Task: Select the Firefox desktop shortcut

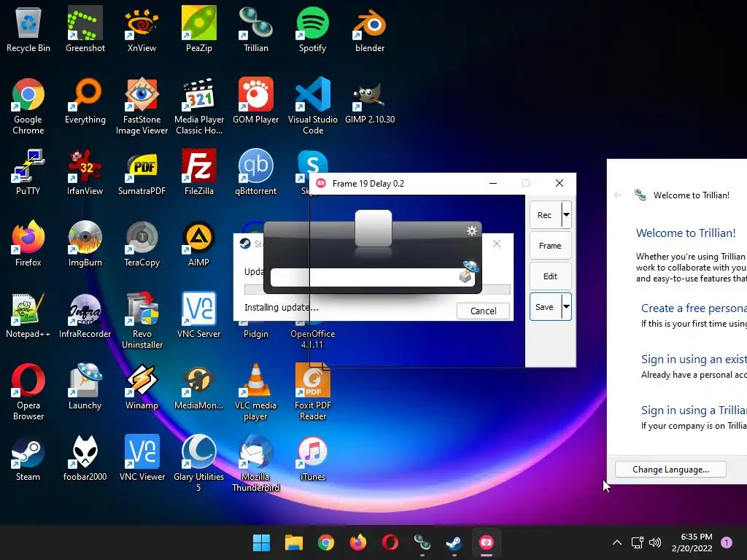Action: pos(28,244)
